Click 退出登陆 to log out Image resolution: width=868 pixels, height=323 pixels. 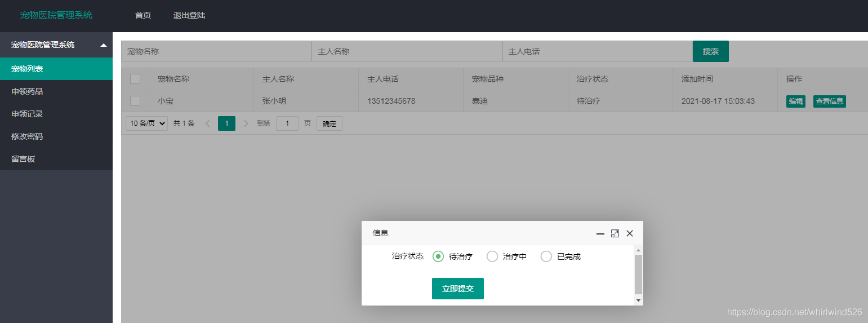coord(189,15)
